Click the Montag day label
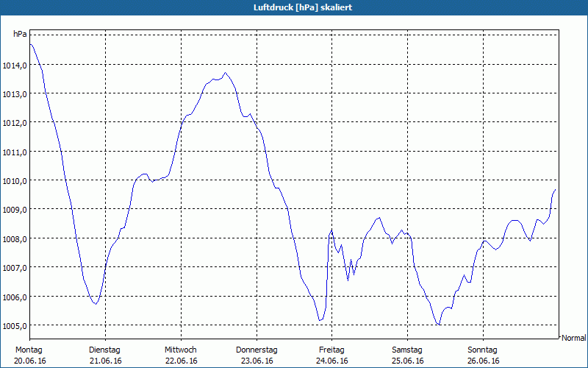This screenshot has height=368, width=588. (29, 350)
